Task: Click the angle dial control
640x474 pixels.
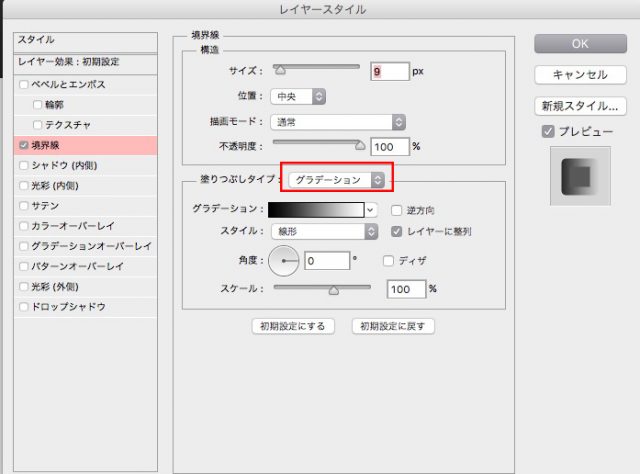Action: 284,261
